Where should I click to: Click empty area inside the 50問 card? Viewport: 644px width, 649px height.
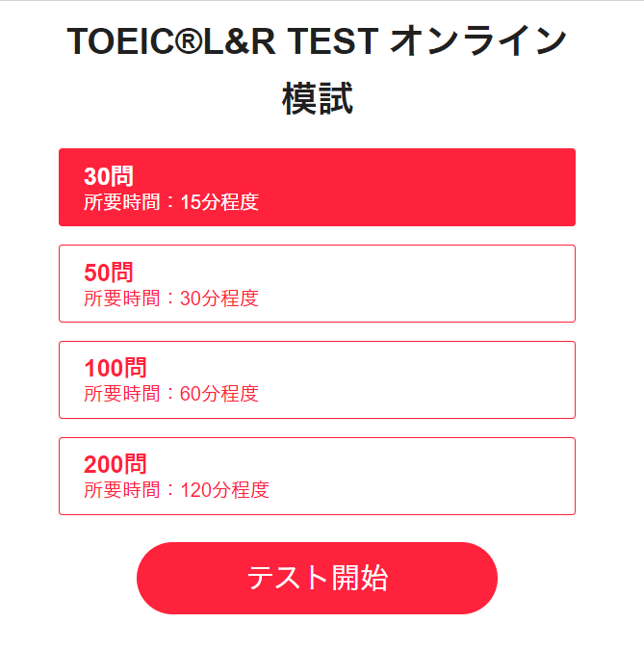pos(414,283)
